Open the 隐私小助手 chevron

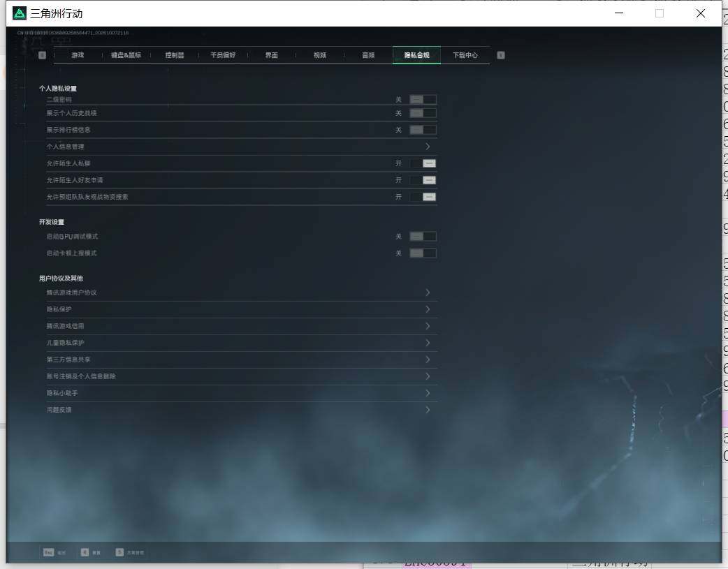point(428,393)
